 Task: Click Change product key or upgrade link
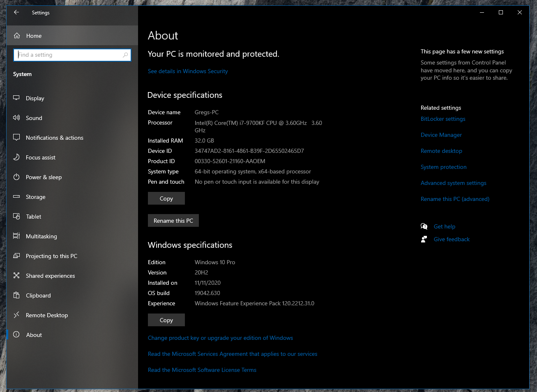point(220,338)
